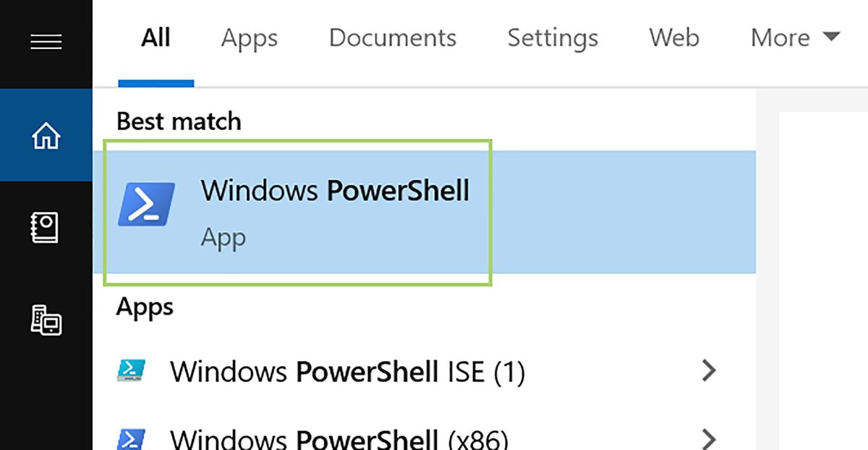Click the App label under Windows PowerShell

[223, 237]
